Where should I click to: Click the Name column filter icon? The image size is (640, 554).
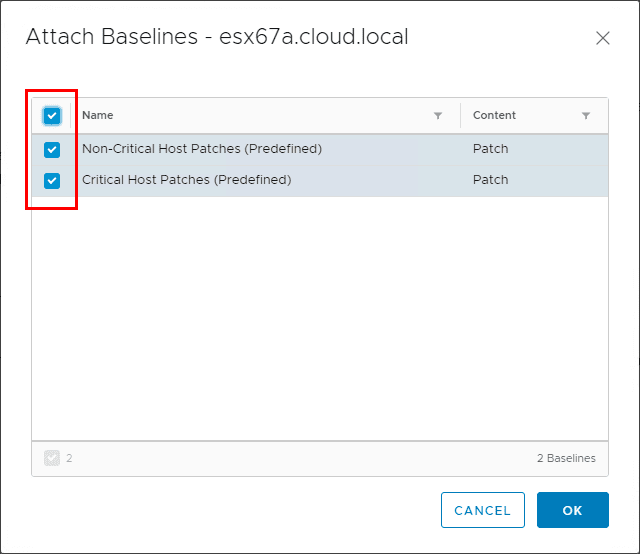click(438, 116)
